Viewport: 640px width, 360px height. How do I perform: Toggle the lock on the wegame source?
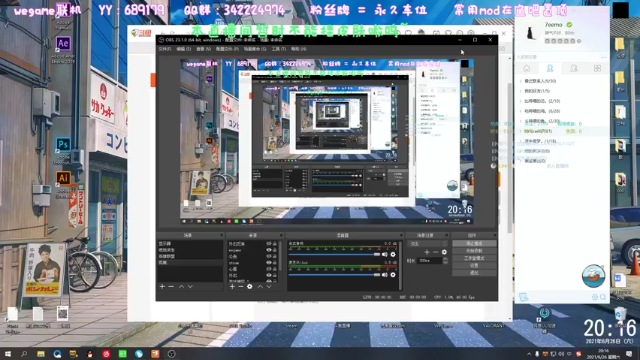(x=275, y=250)
